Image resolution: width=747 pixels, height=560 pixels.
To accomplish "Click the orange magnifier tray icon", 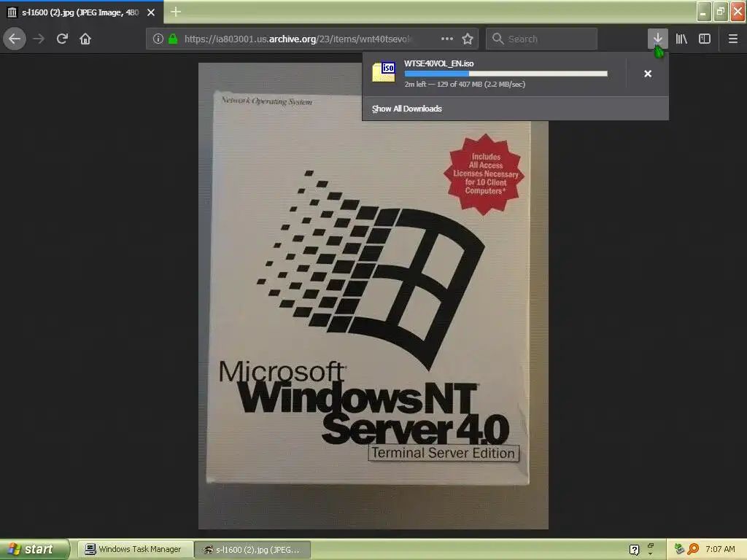I will (x=693, y=549).
